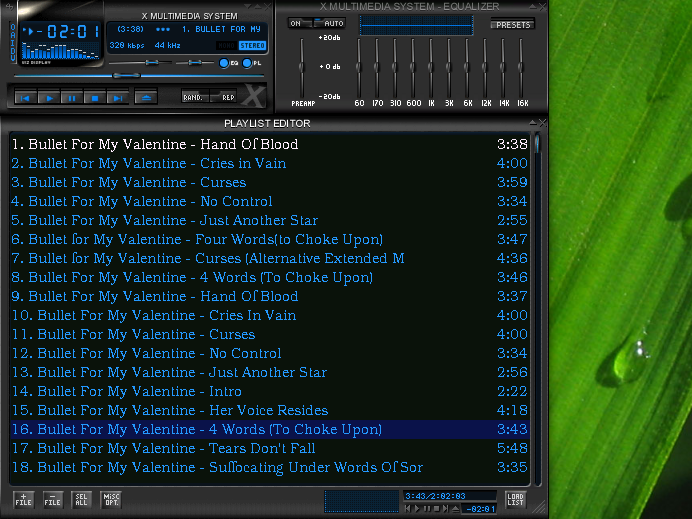The width and height of the screenshot is (692, 519).
Task: Toggle the PL playlist window button
Action: tap(252, 63)
